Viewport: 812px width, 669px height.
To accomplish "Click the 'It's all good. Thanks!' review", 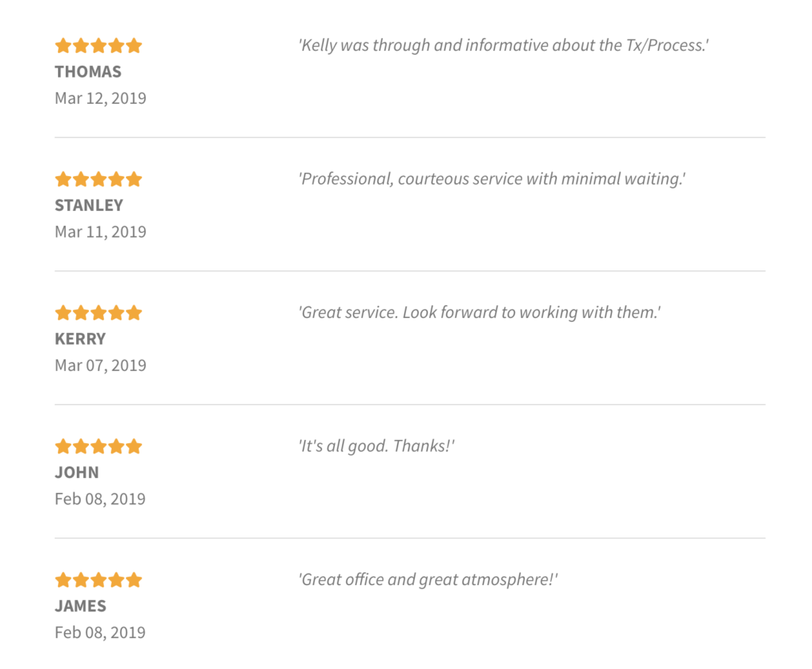I will pyautogui.click(x=377, y=446).
